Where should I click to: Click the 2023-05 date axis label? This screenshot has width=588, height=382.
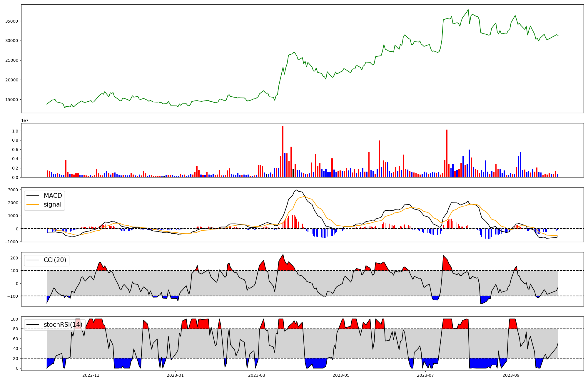[341, 375]
